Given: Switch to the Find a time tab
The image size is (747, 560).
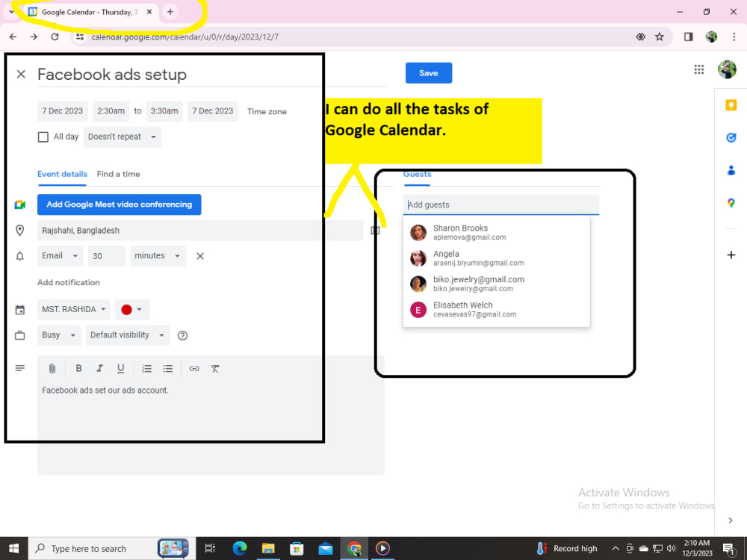Looking at the screenshot, I should tap(118, 174).
